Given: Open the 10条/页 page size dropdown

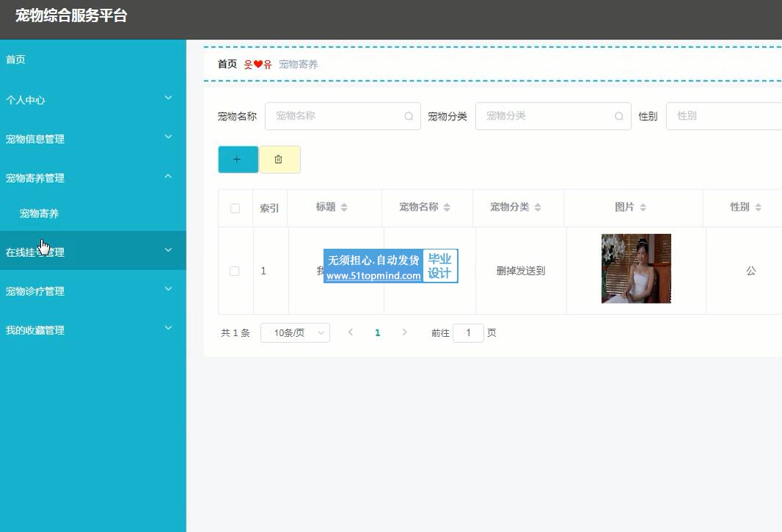Looking at the screenshot, I should (x=295, y=333).
